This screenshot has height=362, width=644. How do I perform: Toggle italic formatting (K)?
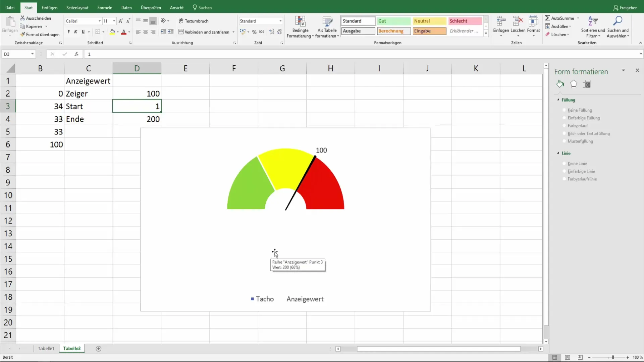pyautogui.click(x=76, y=32)
